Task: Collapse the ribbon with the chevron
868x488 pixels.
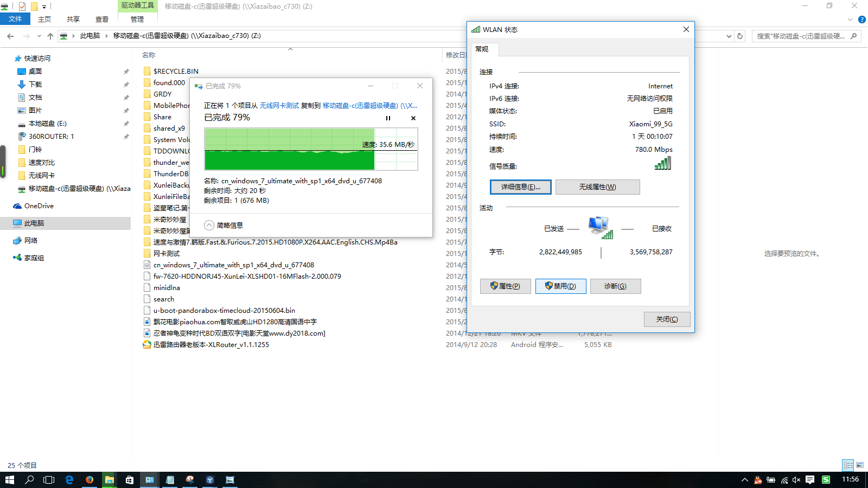Action: click(x=850, y=20)
